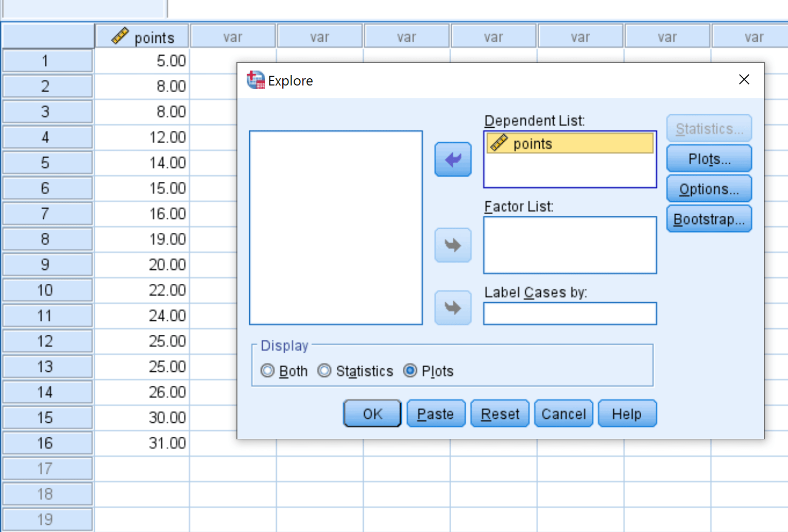Open the Options dialog
The image size is (788, 532).
709,188
